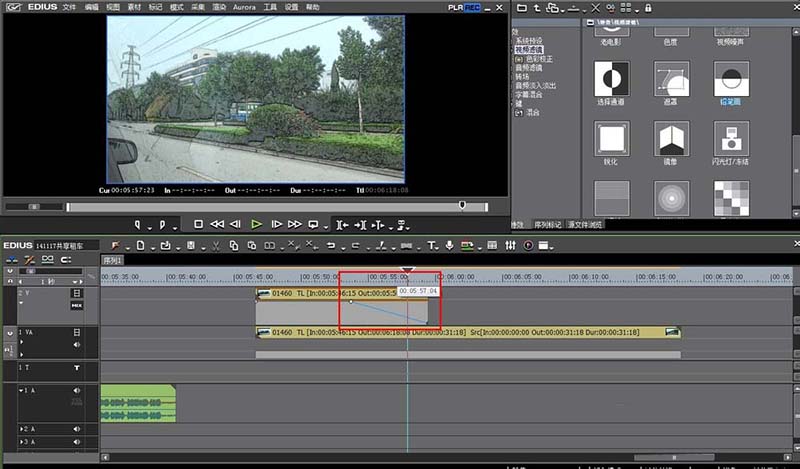Expand the color correction tree node
Screen dimensions: 800x469
pyautogui.click(x=519, y=59)
